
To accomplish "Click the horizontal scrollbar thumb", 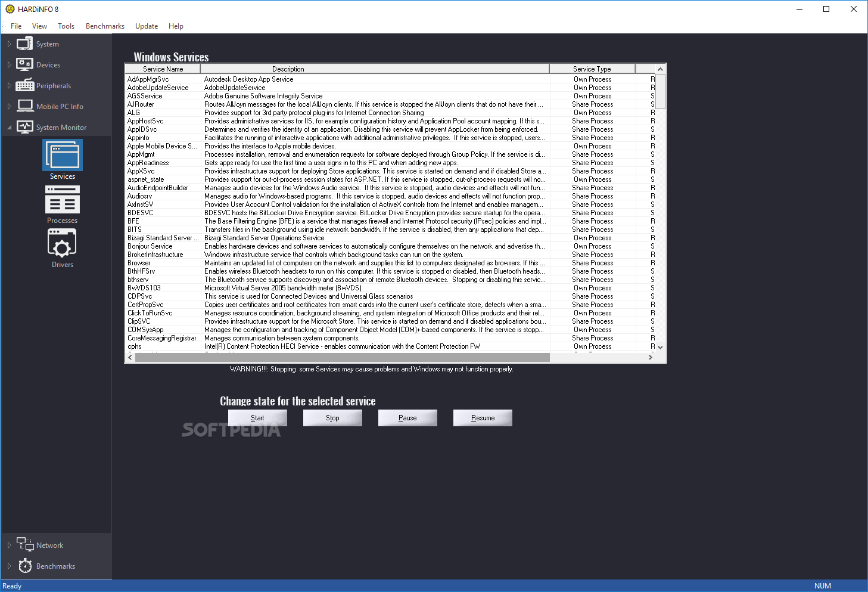I will point(343,358).
